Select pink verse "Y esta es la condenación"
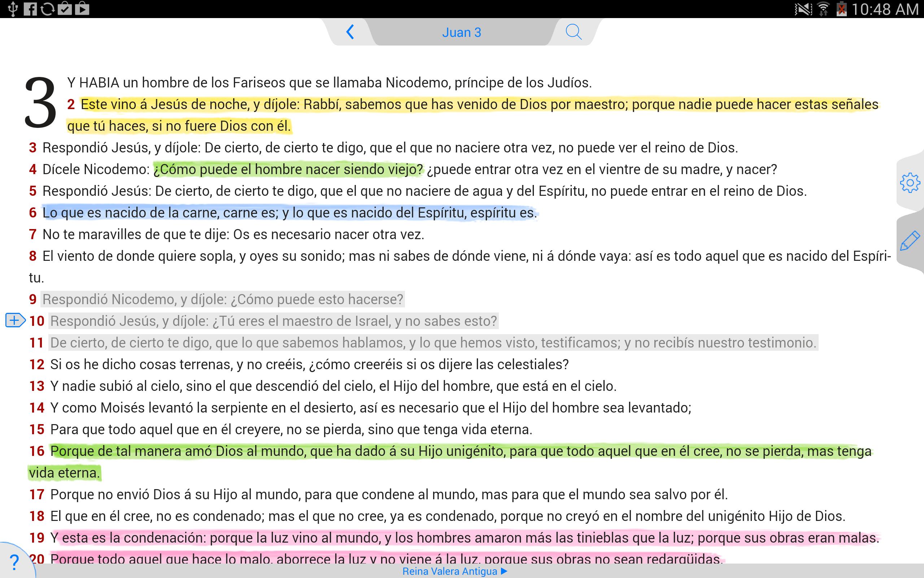Viewport: 924px width, 578px height. 465,538
